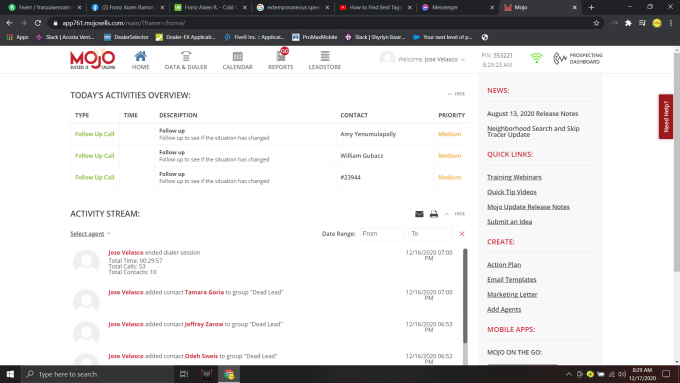Switch to the Messenger tab
Viewport: 680px width, 383px height.
pyautogui.click(x=458, y=7)
